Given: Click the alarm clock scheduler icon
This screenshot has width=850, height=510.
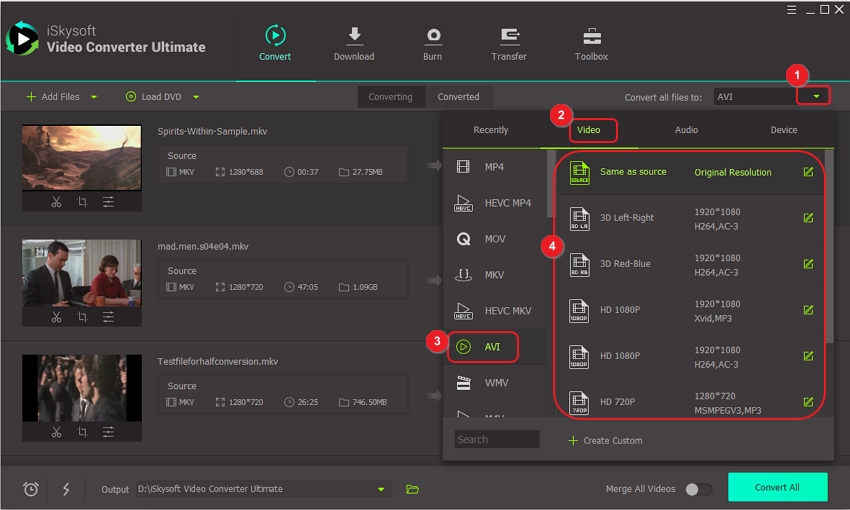Looking at the screenshot, I should click(x=31, y=489).
